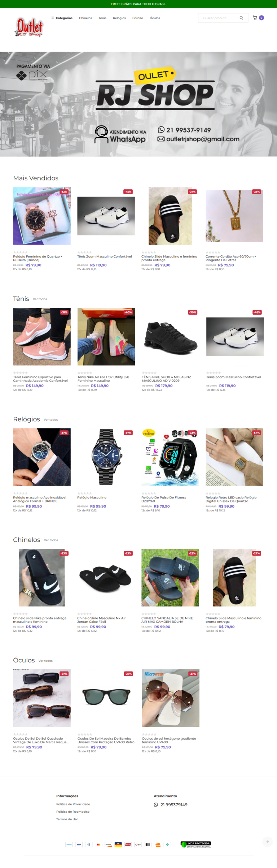The width and height of the screenshot is (277, 868).
Task: Click the Visa payment icon
Action: 79,845
